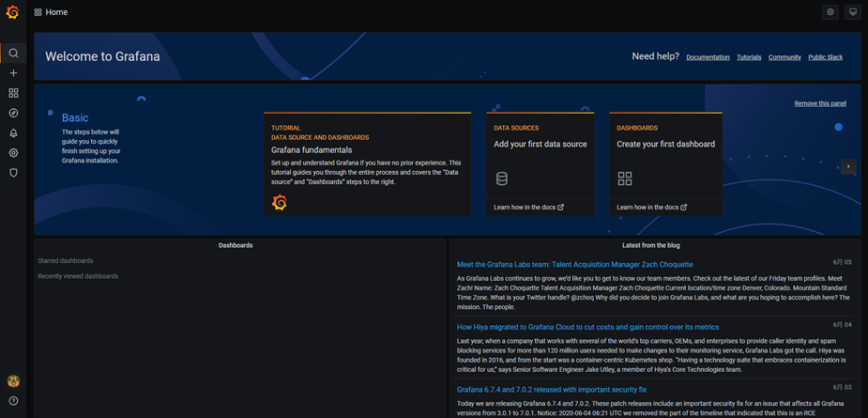Click the 6月 03 blog date
868x418 pixels.
point(843,387)
